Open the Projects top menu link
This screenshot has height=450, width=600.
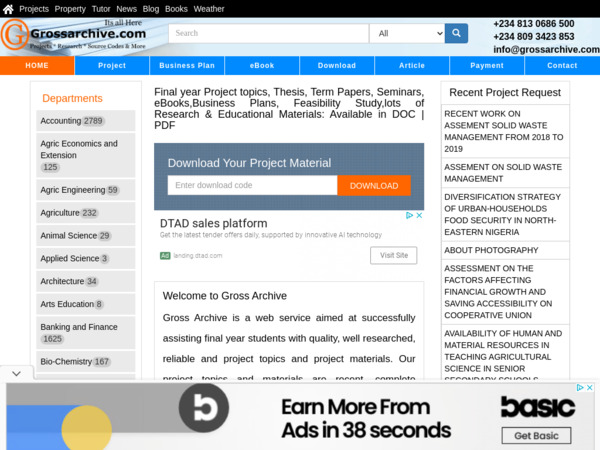click(34, 9)
